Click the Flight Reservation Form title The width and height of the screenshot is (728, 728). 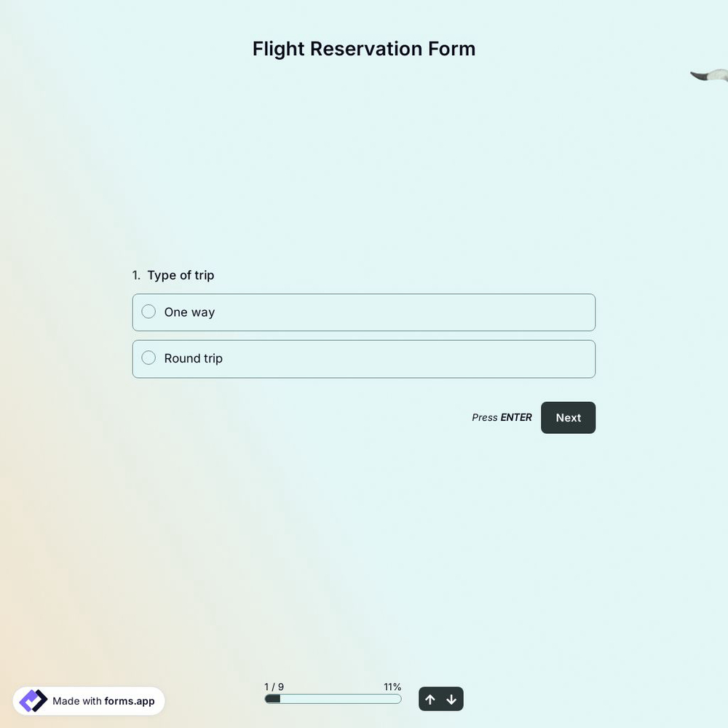coord(364,48)
